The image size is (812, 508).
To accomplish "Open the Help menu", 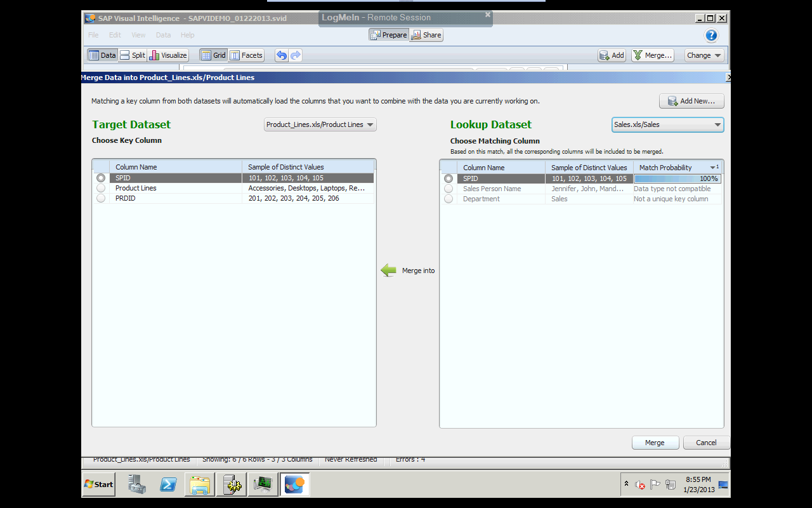I will (187, 35).
